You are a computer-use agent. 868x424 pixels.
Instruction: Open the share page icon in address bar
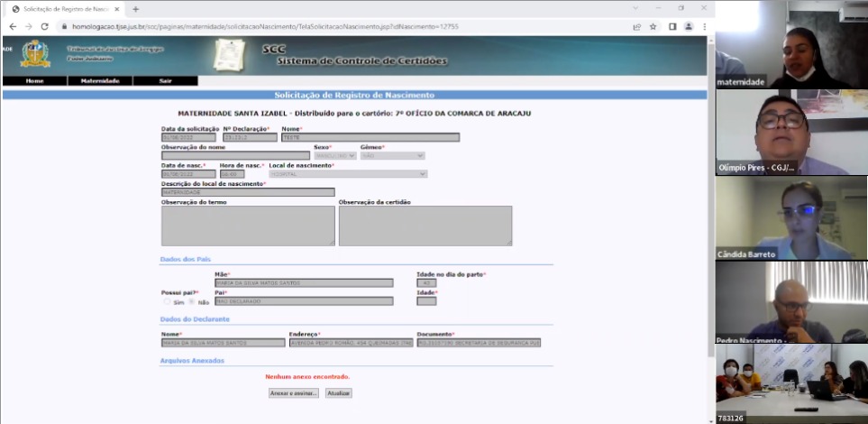click(x=637, y=26)
